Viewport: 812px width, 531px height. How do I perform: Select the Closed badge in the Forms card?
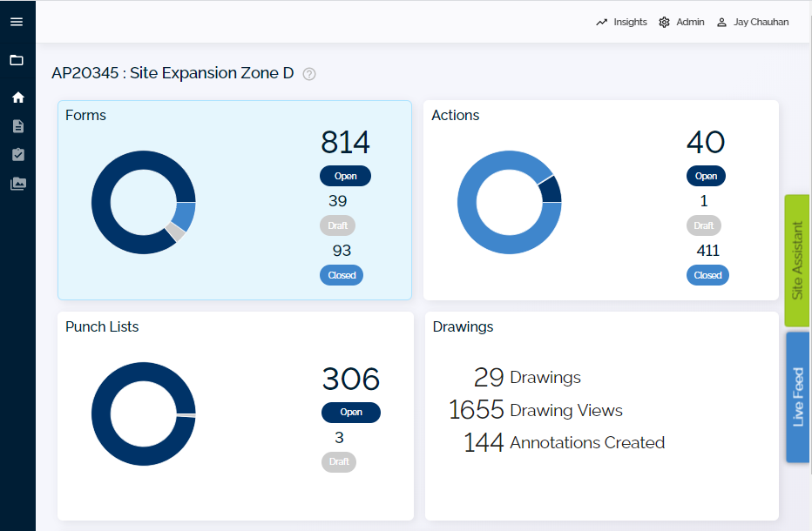[342, 275]
